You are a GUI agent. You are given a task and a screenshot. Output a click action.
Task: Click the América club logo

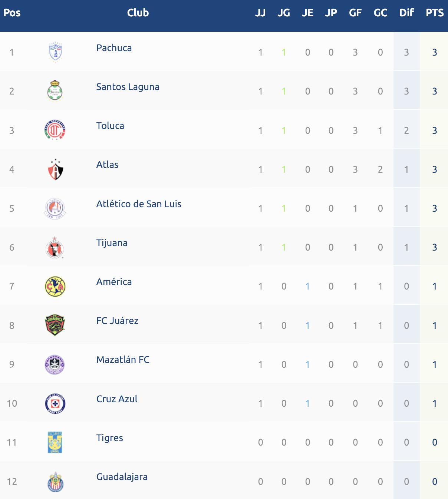pyautogui.click(x=55, y=286)
